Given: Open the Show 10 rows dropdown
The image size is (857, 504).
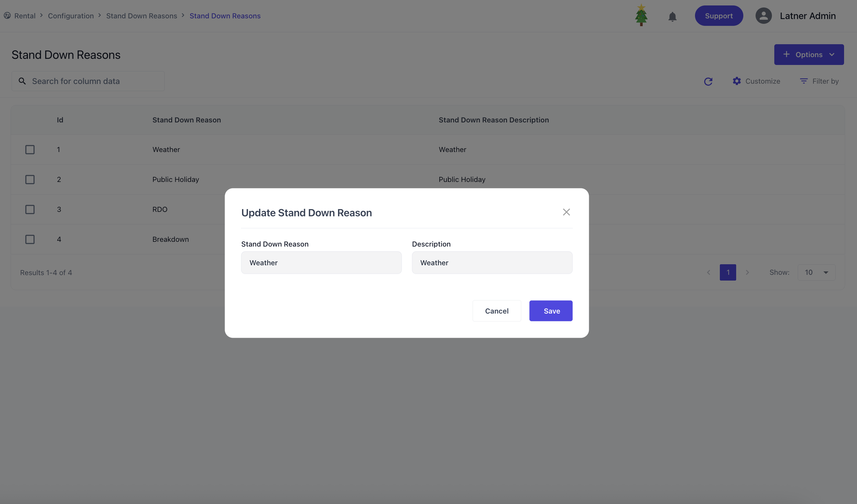Looking at the screenshot, I should pos(816,272).
